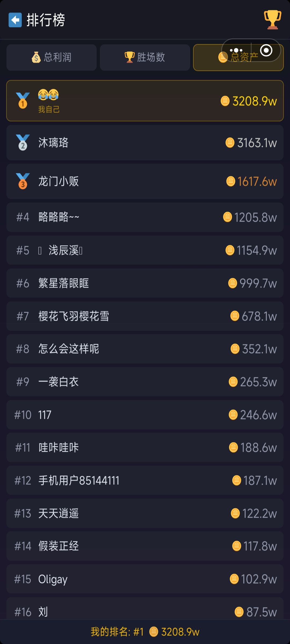Close mini-program with the circle target icon
290x644 pixels.
click(x=266, y=50)
